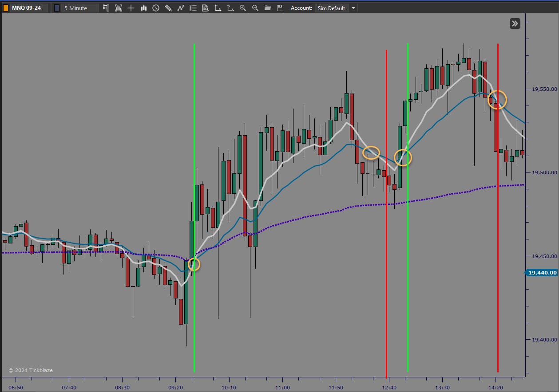This screenshot has width=559, height=392.
Task: Save chart with the floppy disk icon
Action: click(280, 8)
